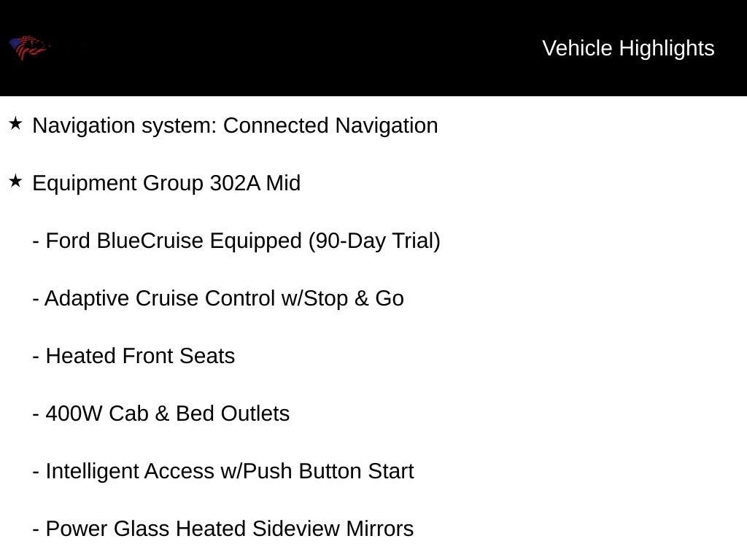Click the word BlueCruise
Screen dimensions: 747x560
point(150,241)
